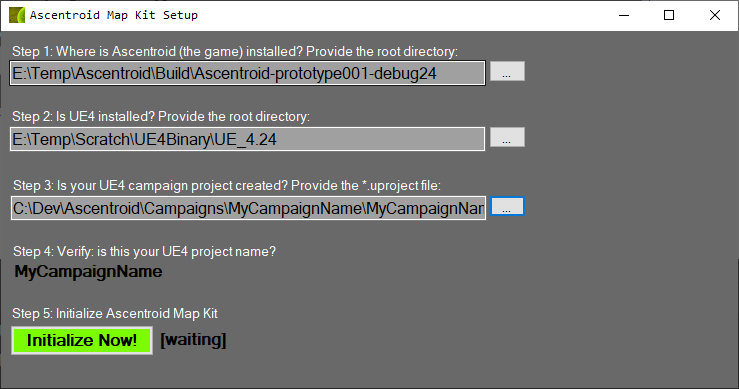Browse for the .uproject file
Image resolution: width=739 pixels, height=389 pixels.
pyautogui.click(x=507, y=207)
